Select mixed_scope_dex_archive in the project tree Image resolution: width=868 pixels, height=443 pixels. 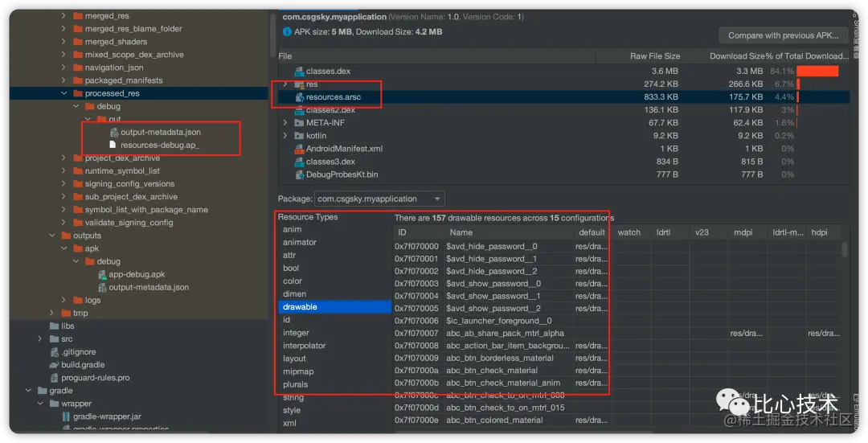134,55
